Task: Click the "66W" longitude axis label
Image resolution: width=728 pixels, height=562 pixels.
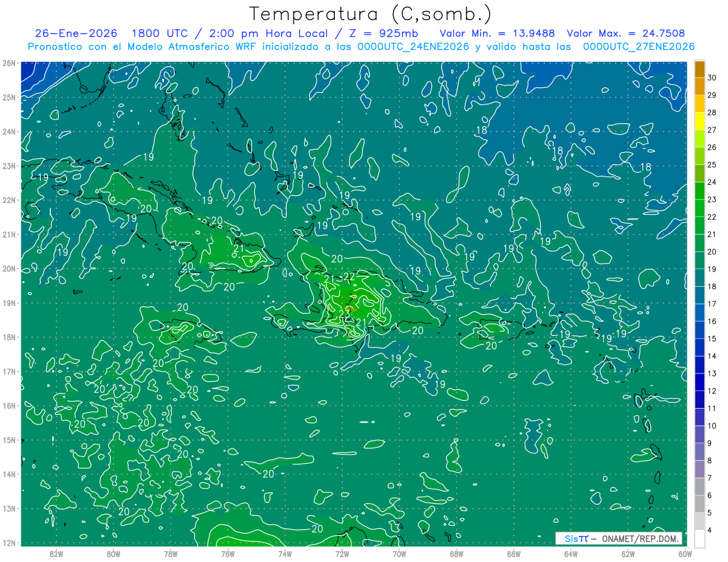Action: point(513,554)
